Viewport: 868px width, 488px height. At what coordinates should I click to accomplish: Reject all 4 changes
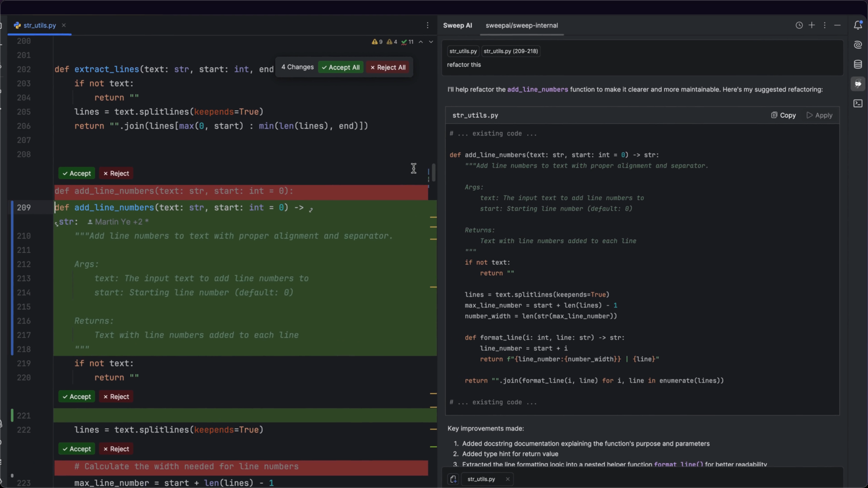point(388,67)
